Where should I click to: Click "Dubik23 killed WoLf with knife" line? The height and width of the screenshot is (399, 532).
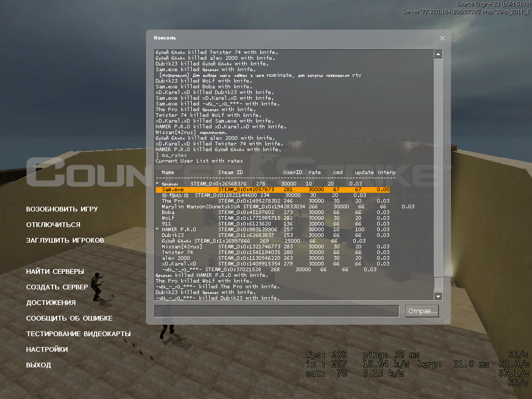(204, 81)
